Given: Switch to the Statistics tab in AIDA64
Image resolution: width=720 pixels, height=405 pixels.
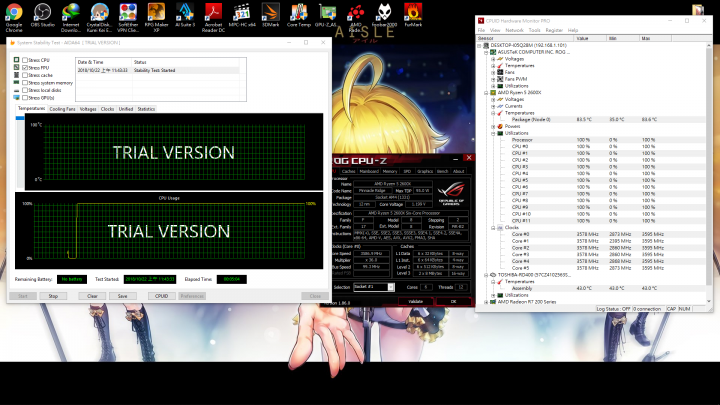Looking at the screenshot, I should point(146,109).
